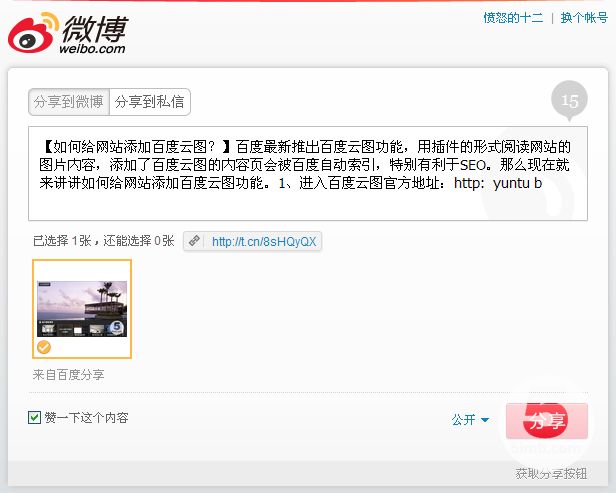
Task: Switch to the 分享到私信 tab
Action: 150,102
